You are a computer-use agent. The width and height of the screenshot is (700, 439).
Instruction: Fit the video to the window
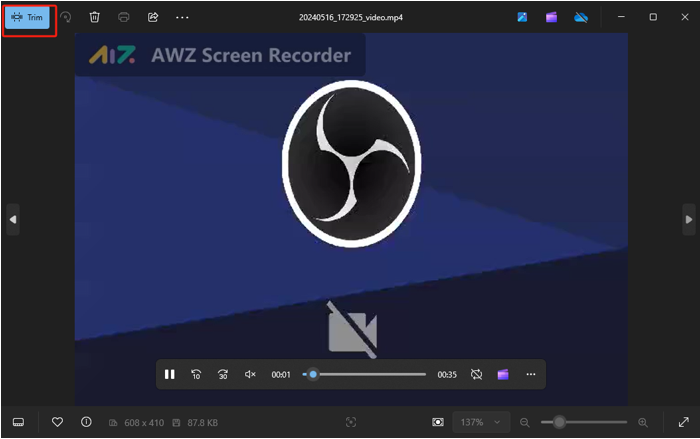[438, 422]
